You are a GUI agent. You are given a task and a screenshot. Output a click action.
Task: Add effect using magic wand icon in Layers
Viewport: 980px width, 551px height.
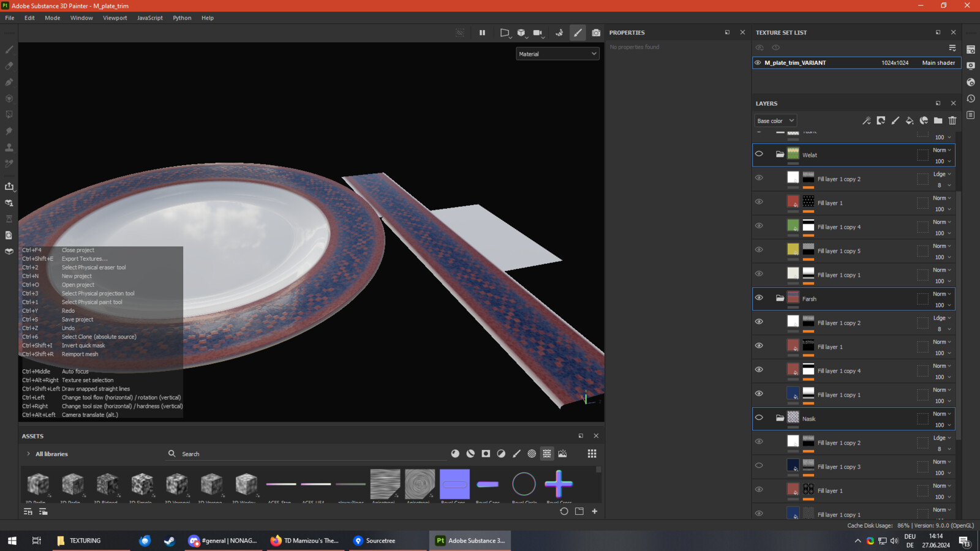point(867,121)
